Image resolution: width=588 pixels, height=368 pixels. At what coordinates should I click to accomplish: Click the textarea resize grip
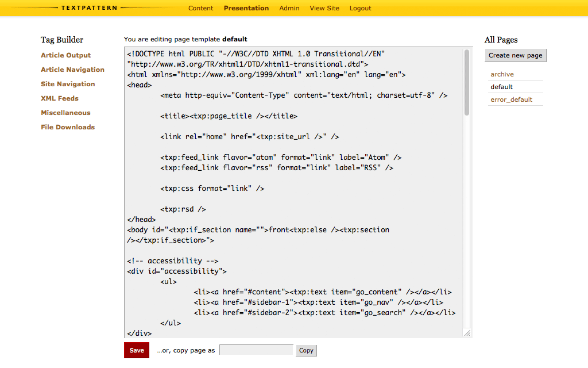point(467,333)
